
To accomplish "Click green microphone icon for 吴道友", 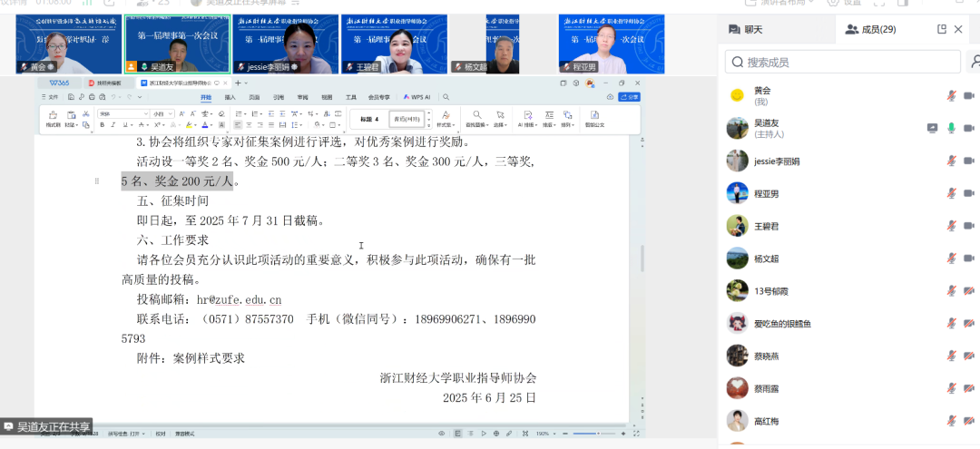I will pos(951,128).
